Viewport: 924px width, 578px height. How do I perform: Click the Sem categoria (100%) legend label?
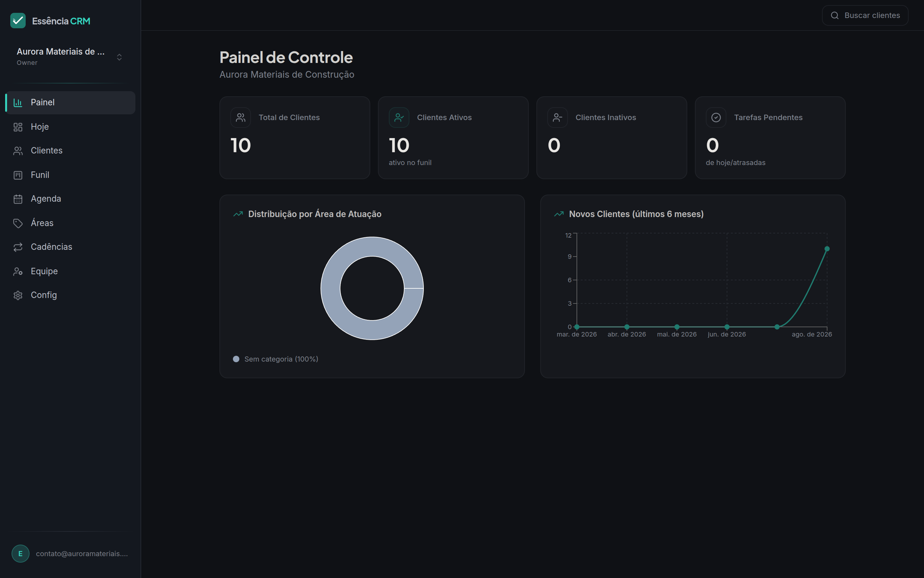(281, 359)
